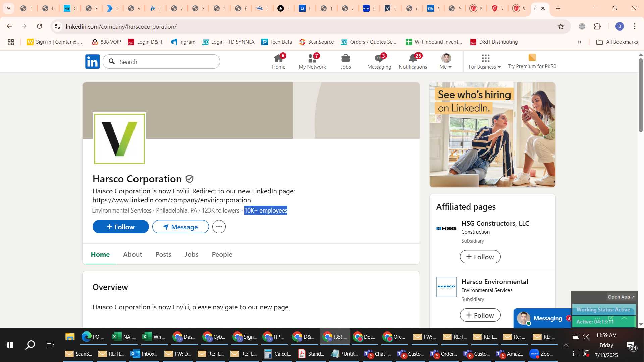
Task: Open the Jobs briefcase nav icon
Action: 345,62
